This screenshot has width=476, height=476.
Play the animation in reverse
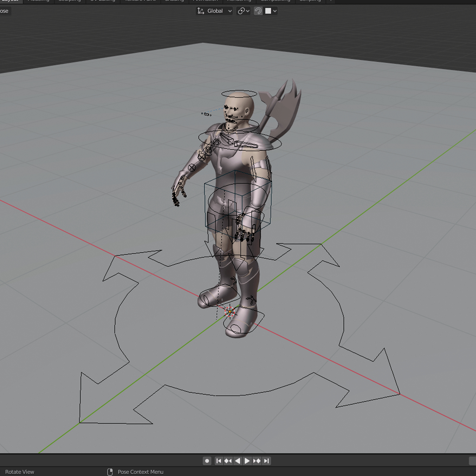[237, 461]
